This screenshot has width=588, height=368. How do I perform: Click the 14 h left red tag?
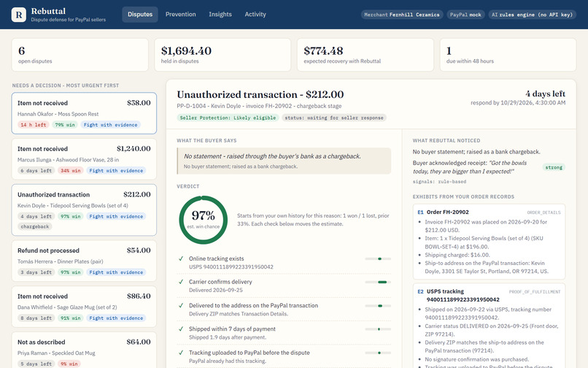click(x=34, y=125)
